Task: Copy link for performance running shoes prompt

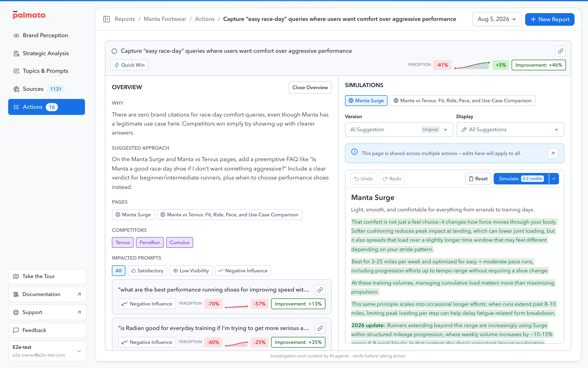Action: pos(320,290)
